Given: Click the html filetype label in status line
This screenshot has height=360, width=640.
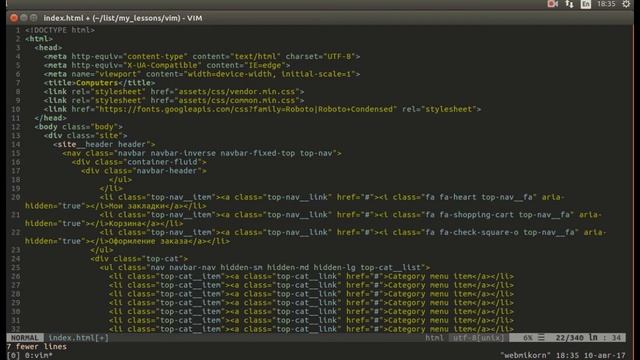Looking at the screenshot, I should [x=434, y=338].
